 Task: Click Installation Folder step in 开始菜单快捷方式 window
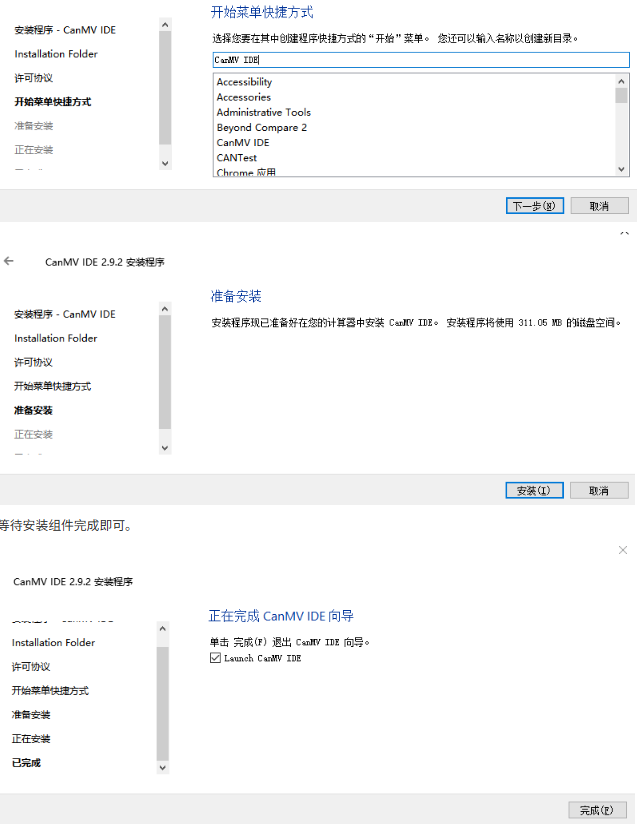pos(56,54)
